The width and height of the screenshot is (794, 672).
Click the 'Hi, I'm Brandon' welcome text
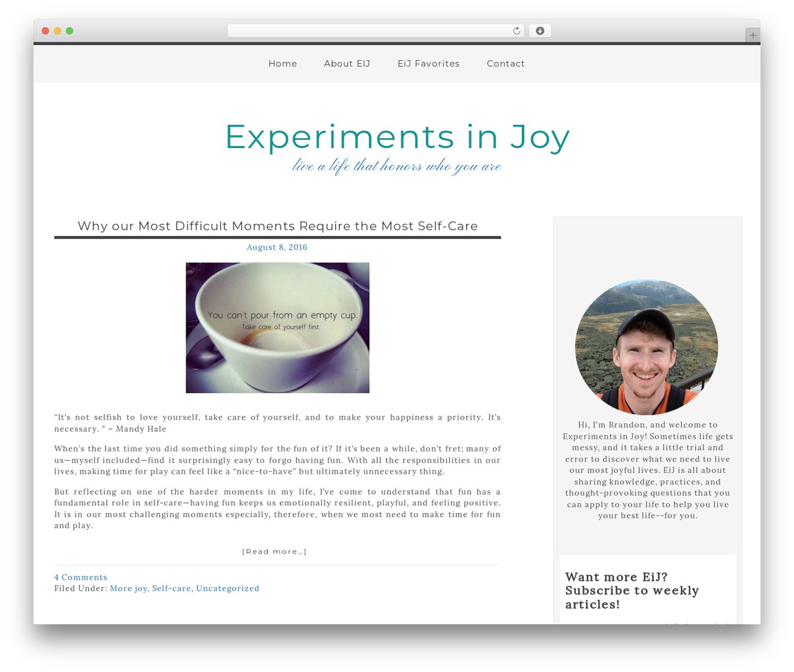(x=648, y=471)
